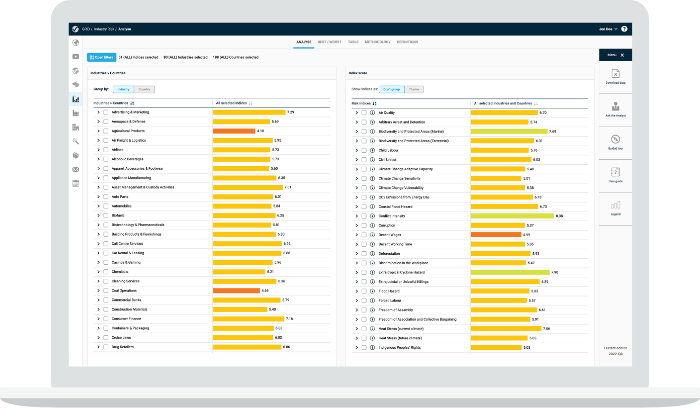Click the orange Agricultural Products score bar
The image size is (700, 408).
[234, 131]
